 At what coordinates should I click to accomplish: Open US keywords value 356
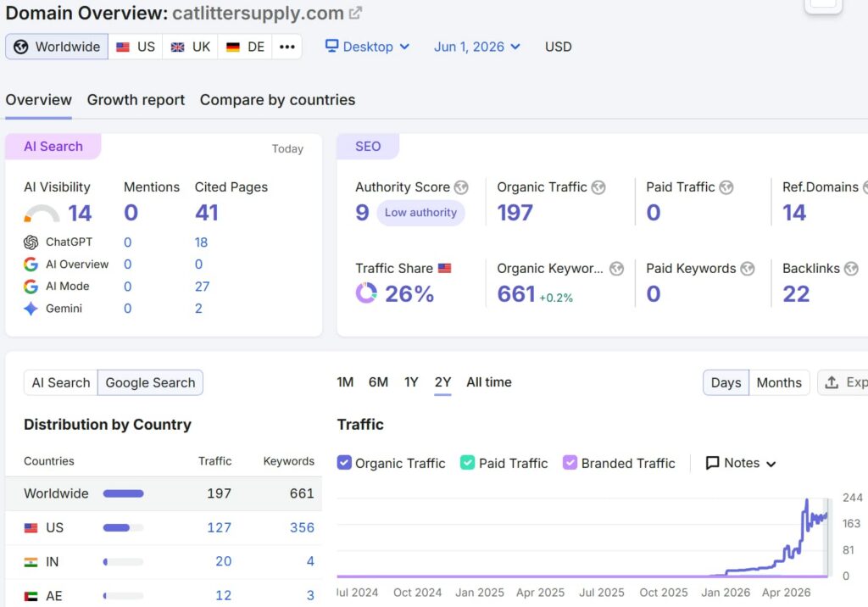[x=303, y=528]
